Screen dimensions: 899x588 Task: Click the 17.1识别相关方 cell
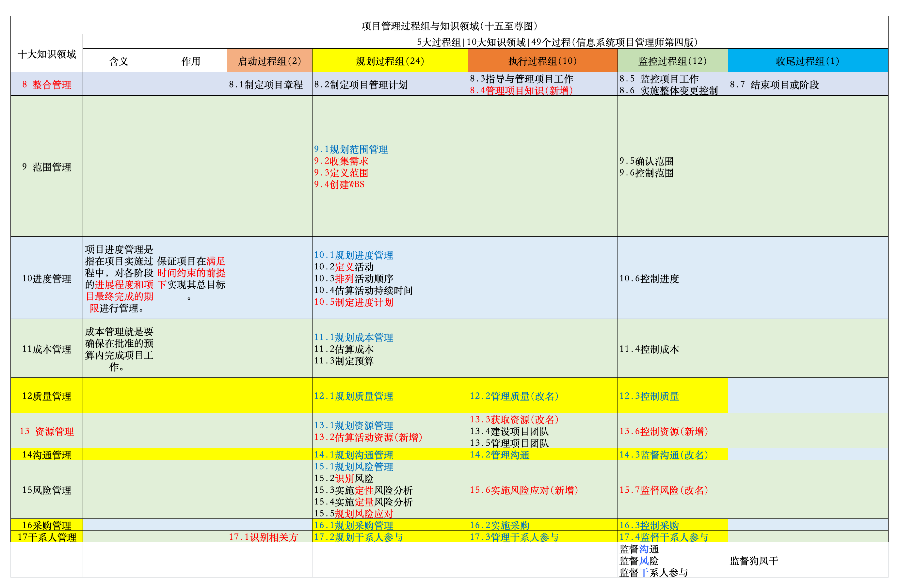point(269,536)
